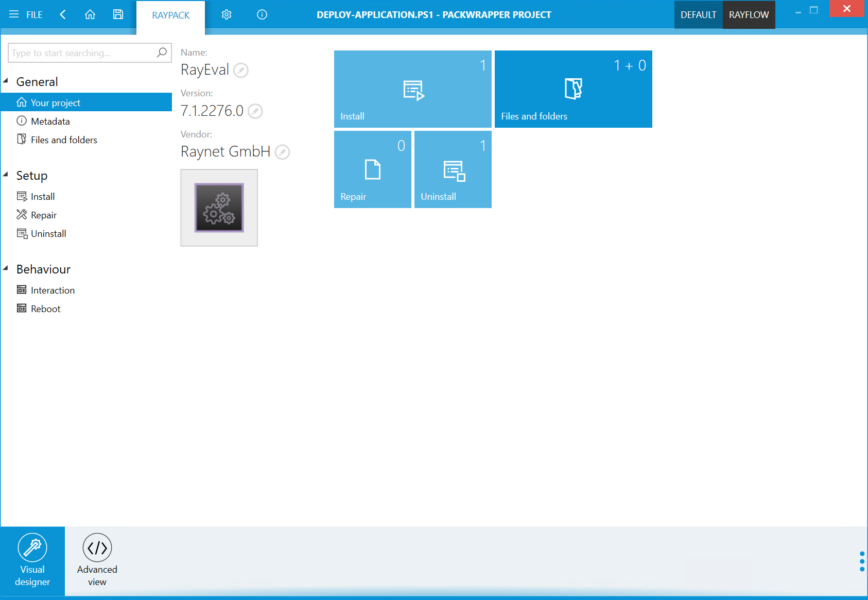The image size is (868, 600).
Task: Switch theme to DEFAULT
Action: click(698, 14)
